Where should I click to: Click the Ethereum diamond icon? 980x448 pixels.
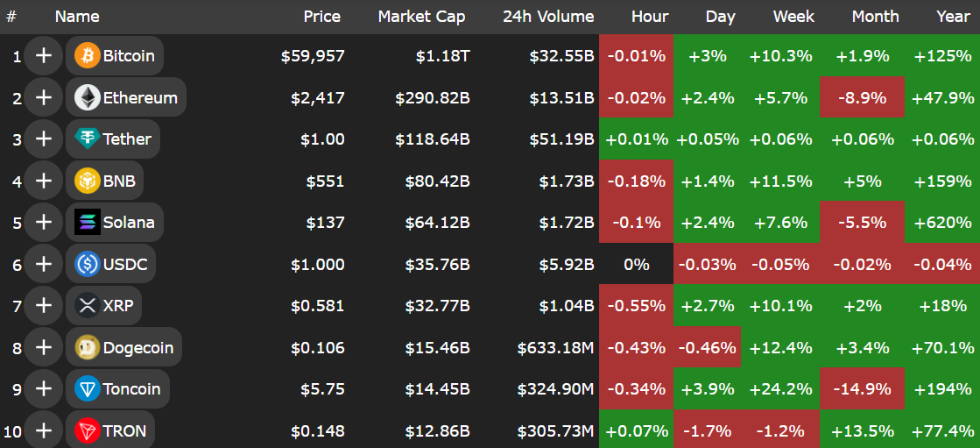[x=88, y=97]
